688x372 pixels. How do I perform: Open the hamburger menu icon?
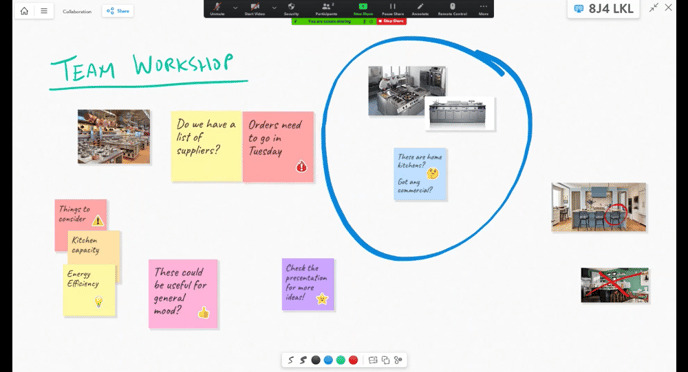coord(44,11)
